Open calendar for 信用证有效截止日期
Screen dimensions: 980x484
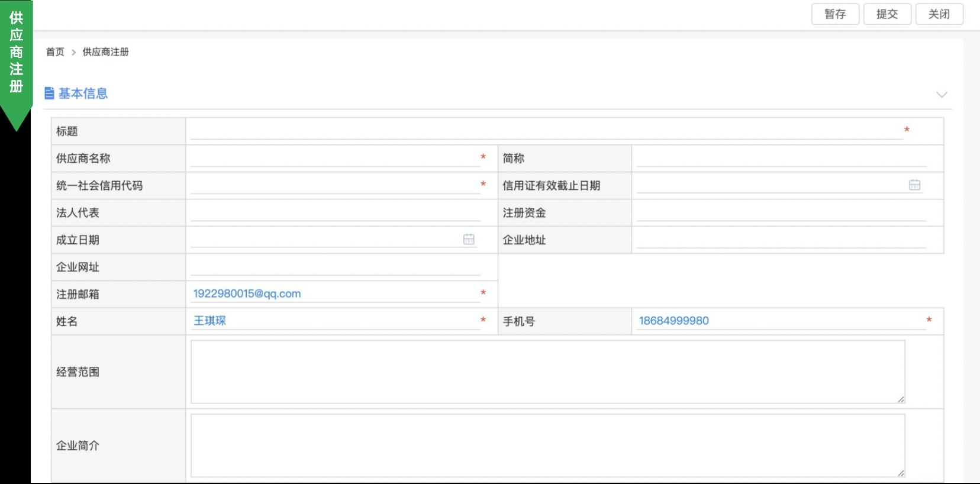pyautogui.click(x=914, y=185)
